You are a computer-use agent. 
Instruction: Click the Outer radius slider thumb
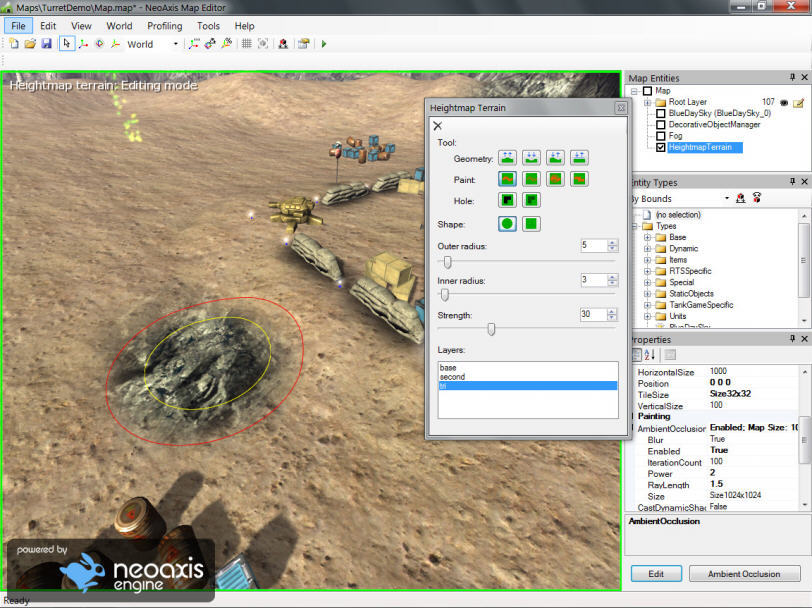(447, 262)
